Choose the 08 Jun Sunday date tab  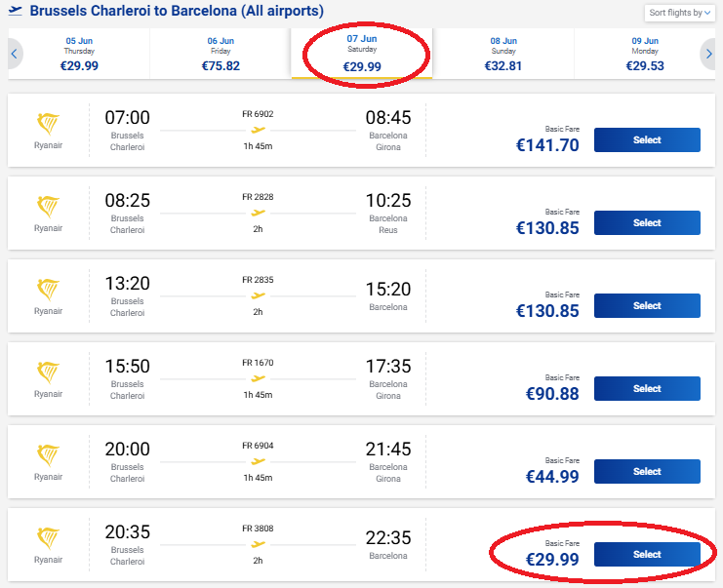[503, 54]
